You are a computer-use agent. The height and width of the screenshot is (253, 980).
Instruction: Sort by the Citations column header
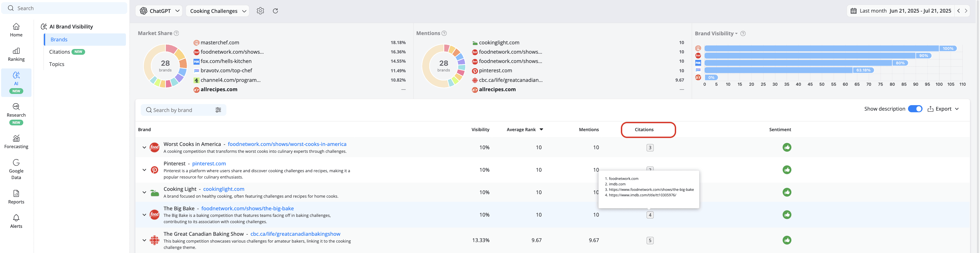click(644, 130)
